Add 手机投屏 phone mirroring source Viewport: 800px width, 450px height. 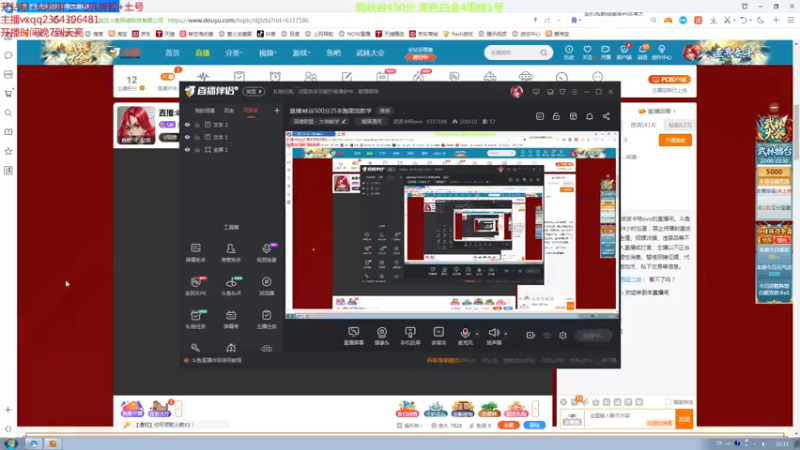pos(410,336)
